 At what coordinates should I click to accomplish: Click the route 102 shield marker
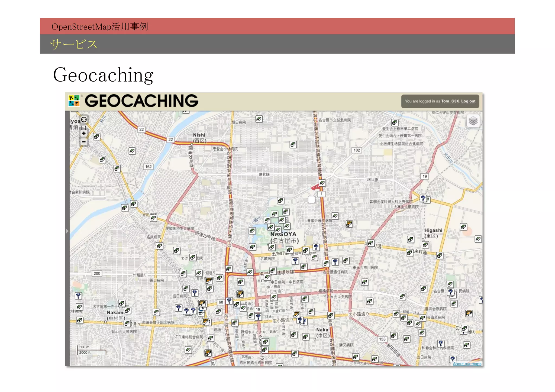(357, 150)
